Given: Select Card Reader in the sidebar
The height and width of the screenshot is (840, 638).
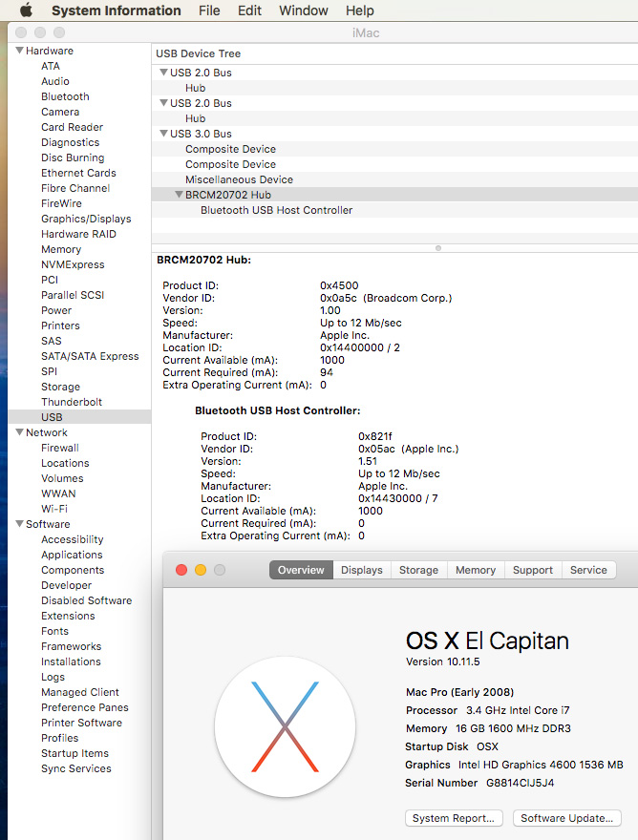Looking at the screenshot, I should [x=72, y=127].
